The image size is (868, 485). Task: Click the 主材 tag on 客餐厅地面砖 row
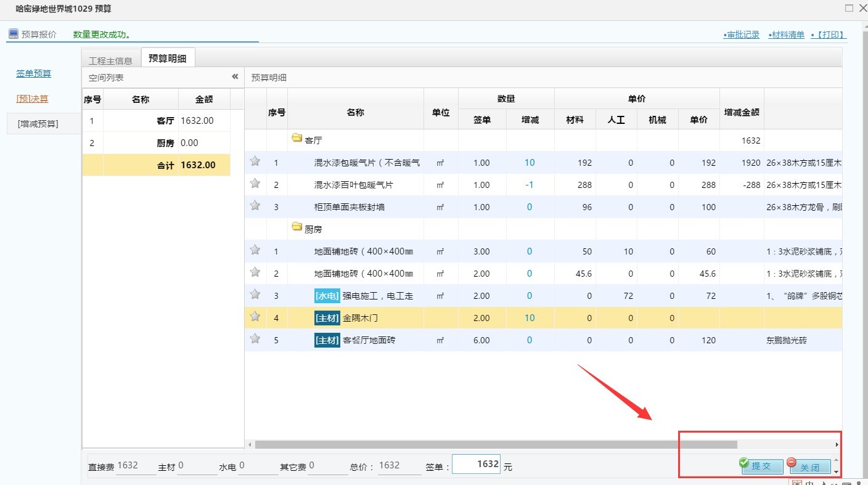tap(327, 340)
